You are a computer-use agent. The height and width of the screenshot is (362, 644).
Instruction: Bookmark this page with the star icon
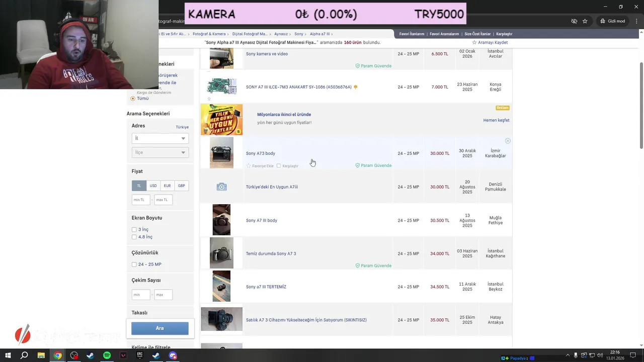tap(585, 21)
